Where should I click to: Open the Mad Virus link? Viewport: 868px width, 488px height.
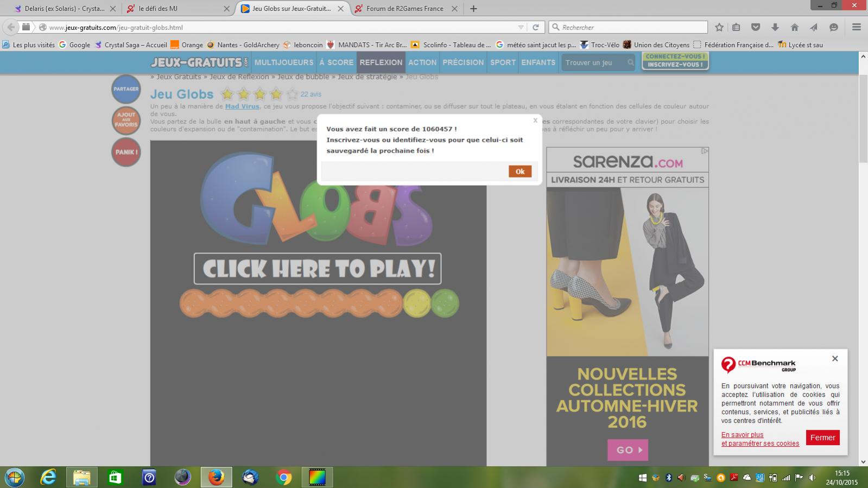242,106
